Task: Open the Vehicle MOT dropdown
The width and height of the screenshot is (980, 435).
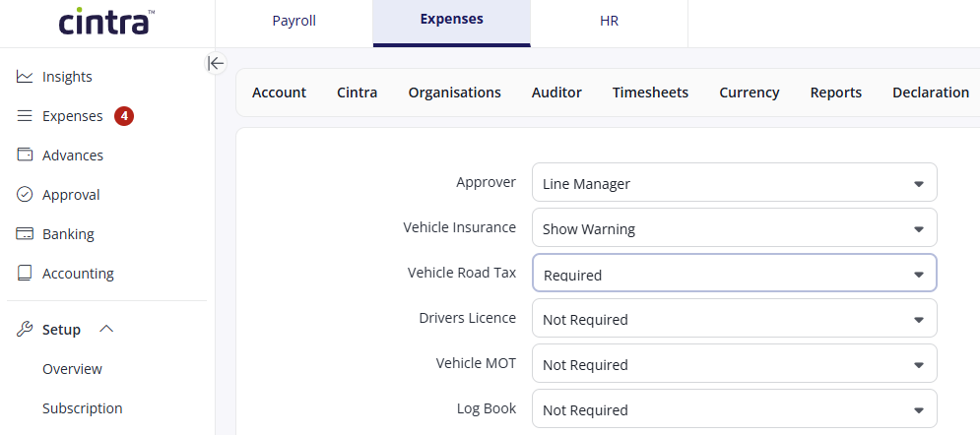Action: (735, 363)
